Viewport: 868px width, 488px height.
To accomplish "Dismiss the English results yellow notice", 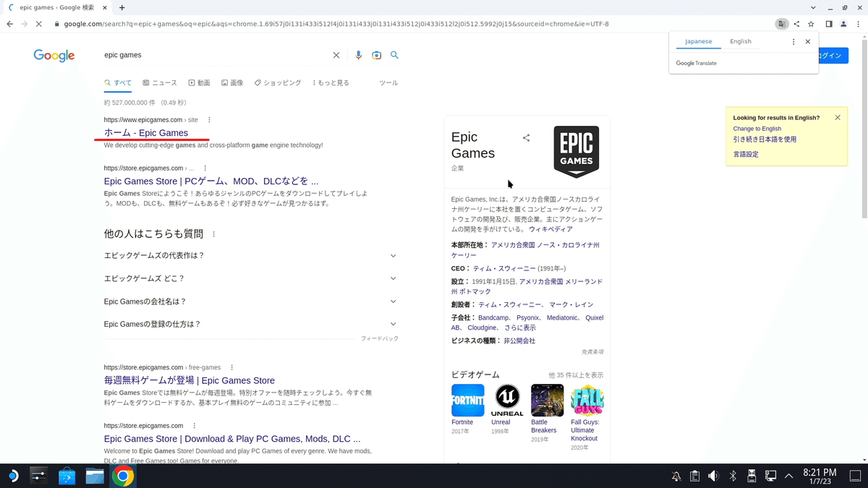I will tap(838, 117).
